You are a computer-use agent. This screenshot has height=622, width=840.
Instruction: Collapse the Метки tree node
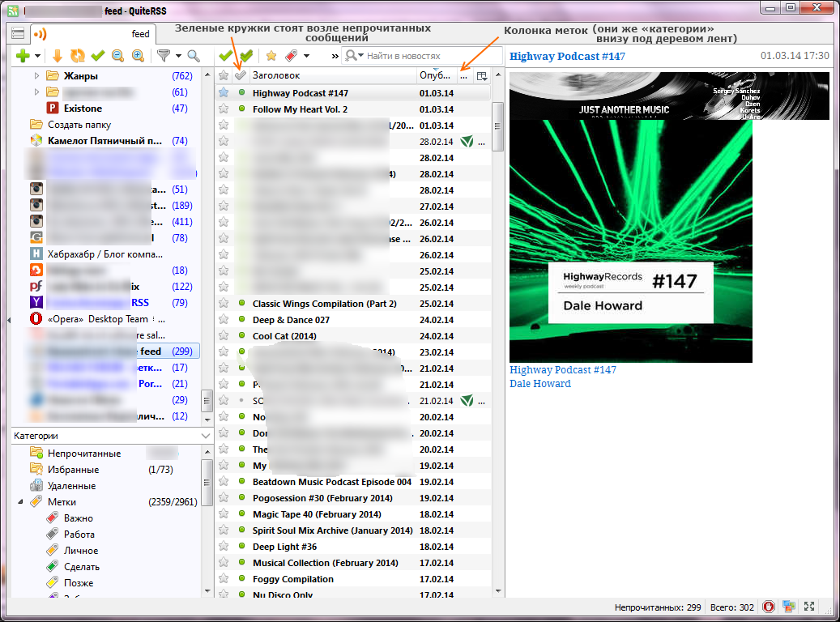point(20,502)
